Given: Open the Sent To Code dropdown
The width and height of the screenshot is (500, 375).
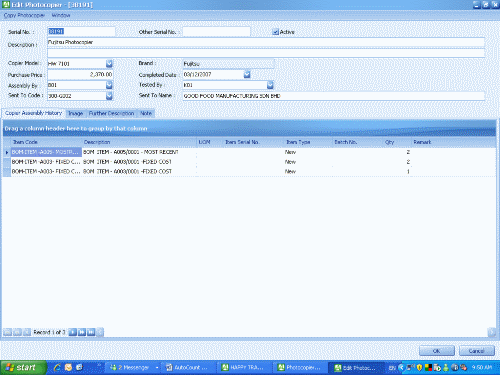Looking at the screenshot, I should (109, 96).
